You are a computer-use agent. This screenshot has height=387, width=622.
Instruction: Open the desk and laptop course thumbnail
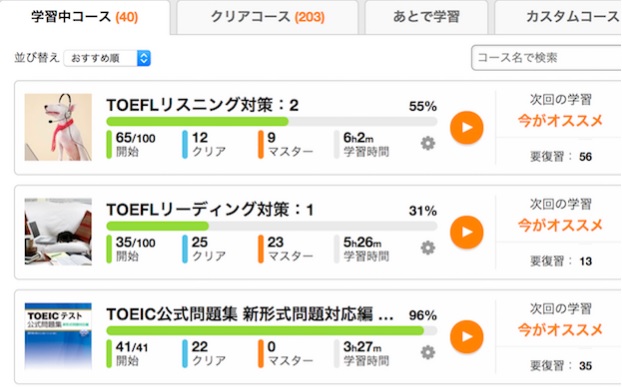[58, 232]
